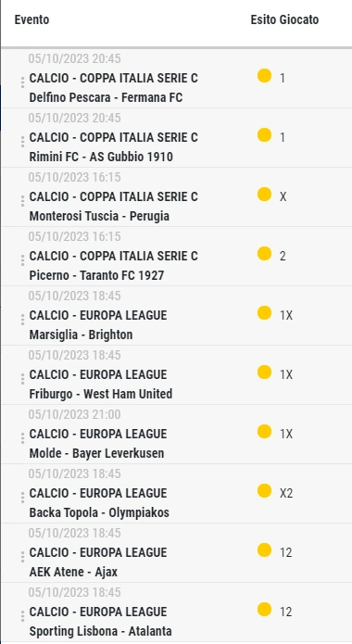The image size is (352, 644).
Task: Open vertical dots menu for Marsiglia - Brighton
Action: tap(22, 320)
